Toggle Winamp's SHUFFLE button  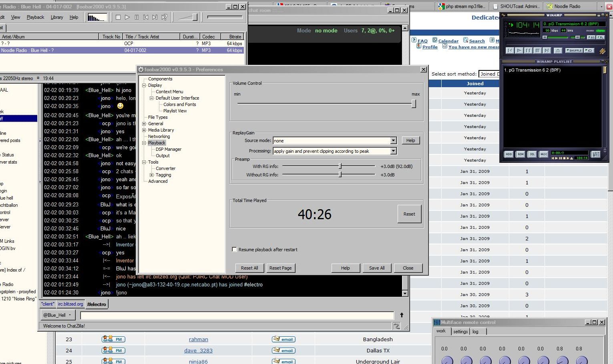574,50
